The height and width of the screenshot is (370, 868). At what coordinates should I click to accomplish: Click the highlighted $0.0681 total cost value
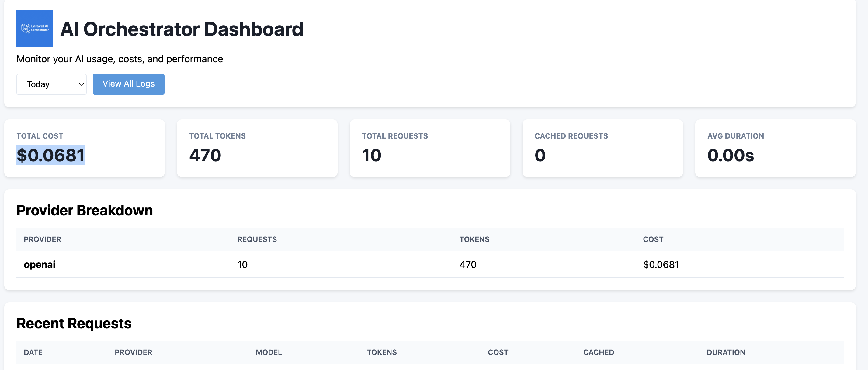[51, 155]
